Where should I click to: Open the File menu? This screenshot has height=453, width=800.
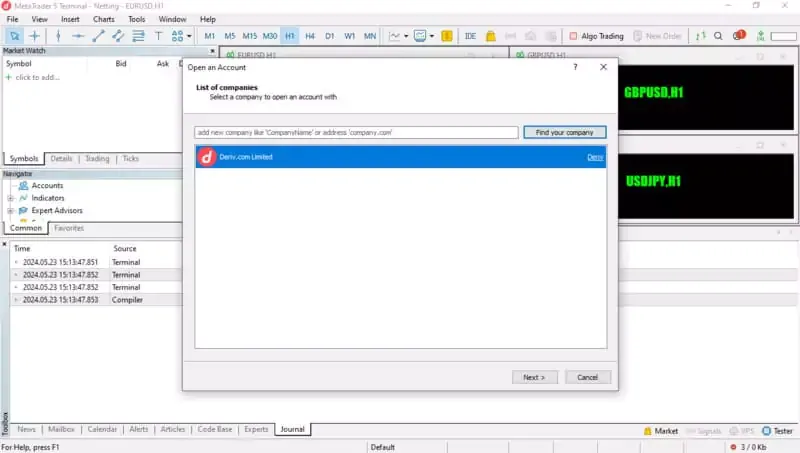coord(12,19)
